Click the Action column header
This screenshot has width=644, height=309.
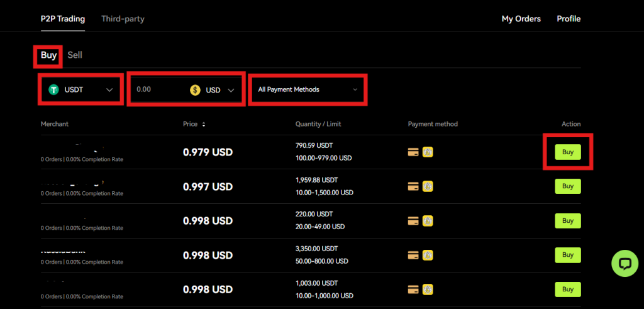pyautogui.click(x=571, y=124)
